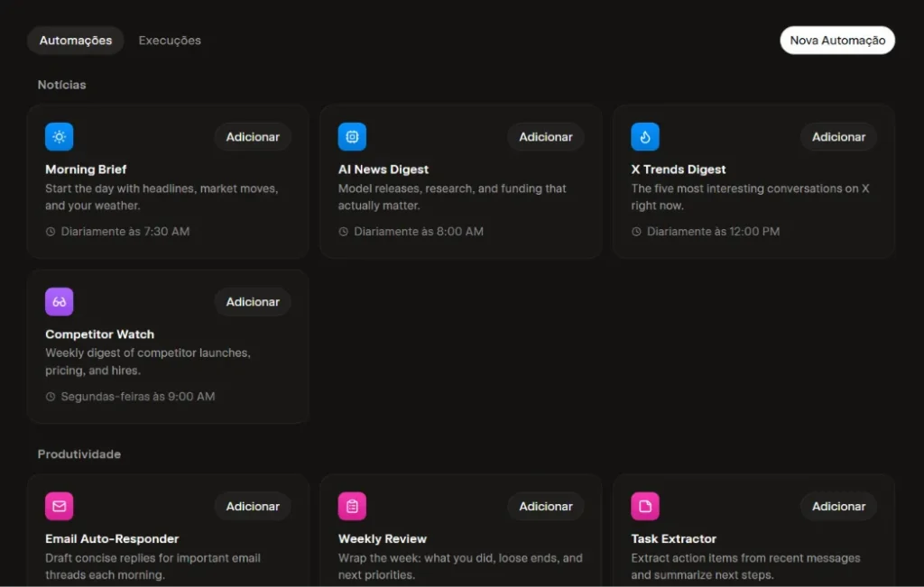This screenshot has height=587, width=924.
Task: Click the description 'Model releases, research, and funding'
Action: 452,197
